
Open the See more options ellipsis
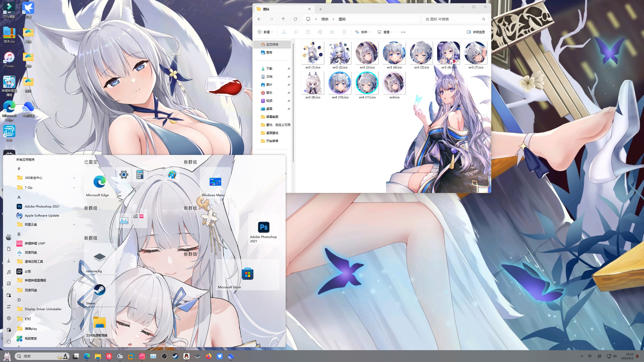[x=403, y=32]
